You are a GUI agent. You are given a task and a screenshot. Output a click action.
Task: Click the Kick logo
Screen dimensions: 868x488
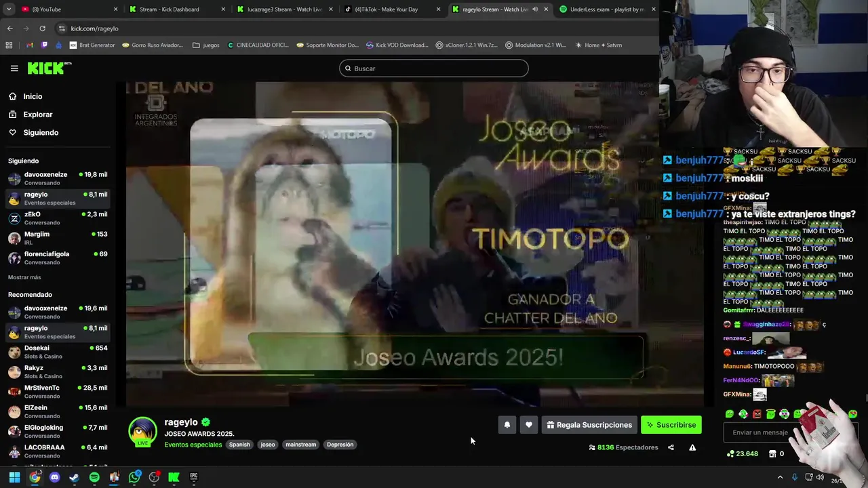[x=49, y=68]
